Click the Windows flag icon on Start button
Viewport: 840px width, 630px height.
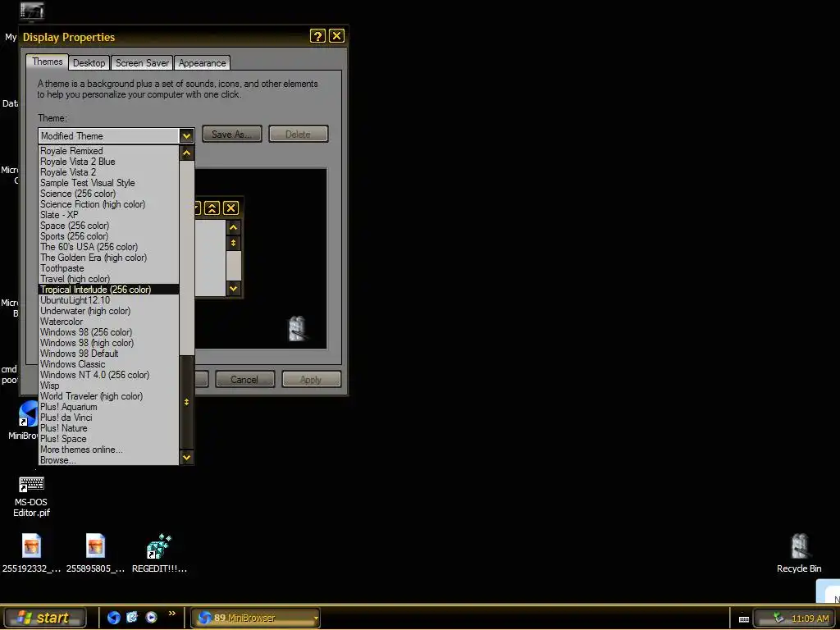(24, 618)
